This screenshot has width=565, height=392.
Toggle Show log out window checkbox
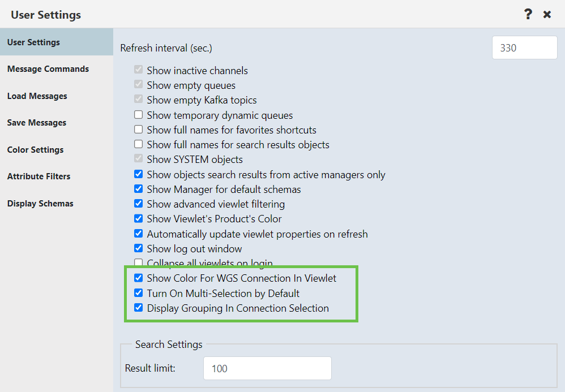[x=138, y=248]
